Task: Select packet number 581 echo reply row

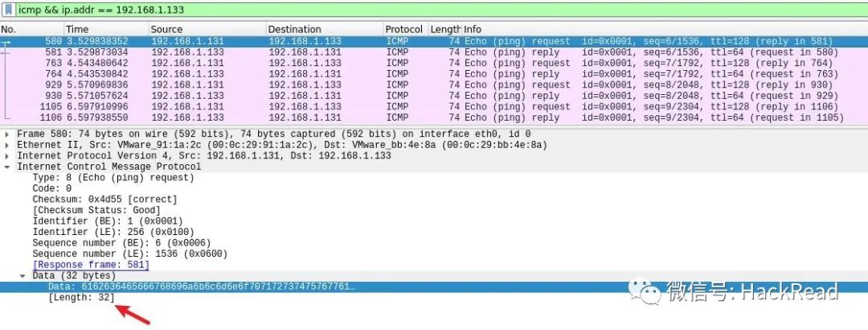Action: (x=434, y=52)
